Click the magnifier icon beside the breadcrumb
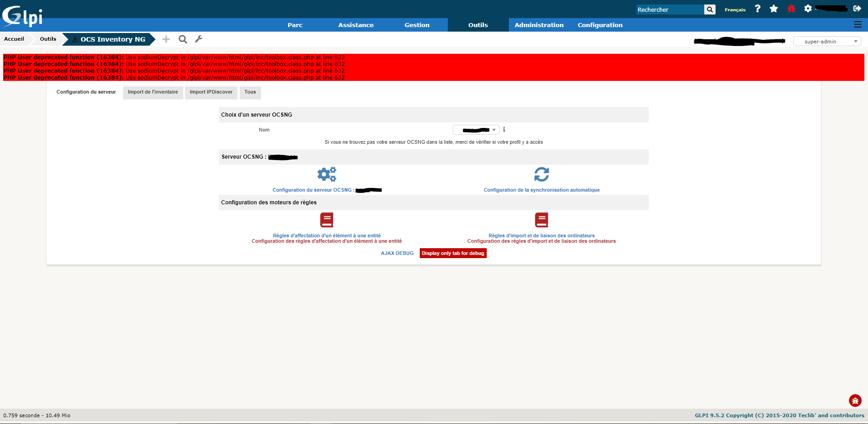Viewport: 868px width, 424px height. click(x=183, y=39)
